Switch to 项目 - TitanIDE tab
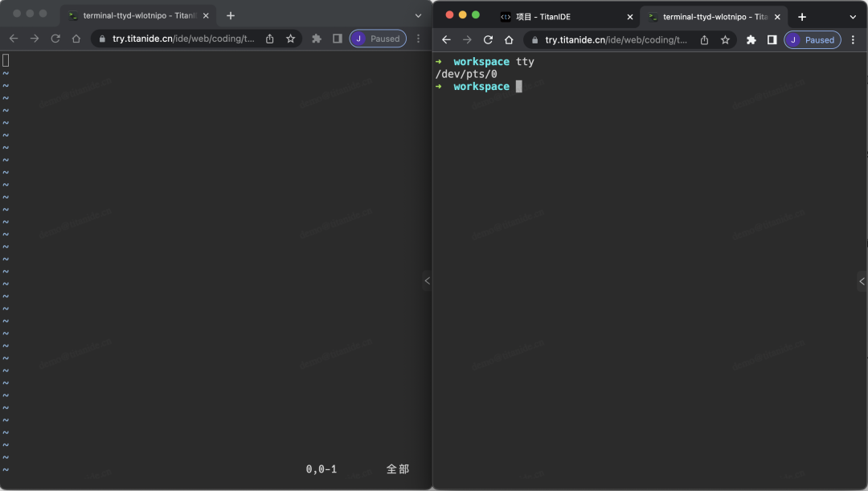Image resolution: width=868 pixels, height=491 pixels. tap(566, 17)
